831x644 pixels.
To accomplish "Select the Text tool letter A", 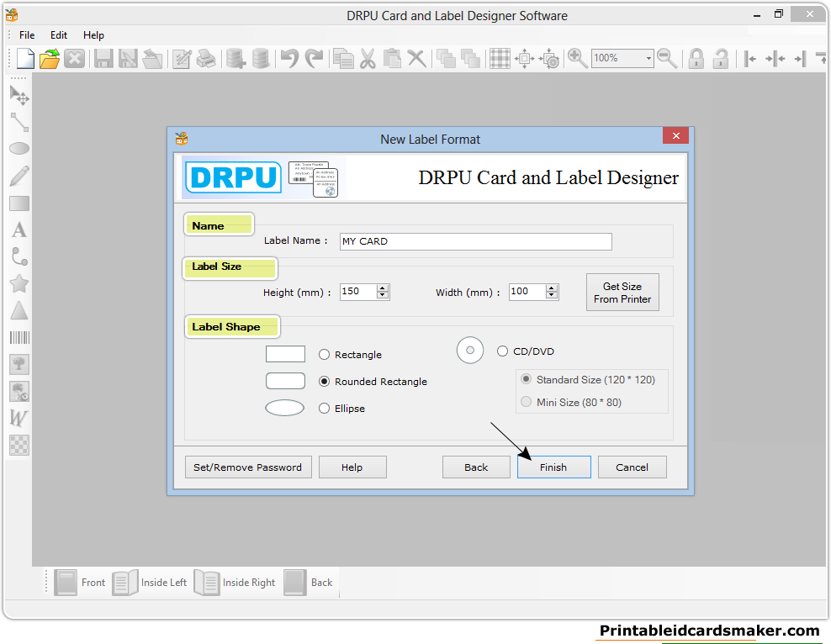I will pyautogui.click(x=19, y=230).
